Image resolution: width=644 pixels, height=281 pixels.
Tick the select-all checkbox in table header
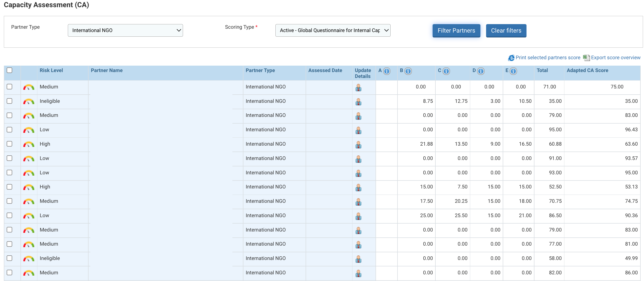(9, 70)
